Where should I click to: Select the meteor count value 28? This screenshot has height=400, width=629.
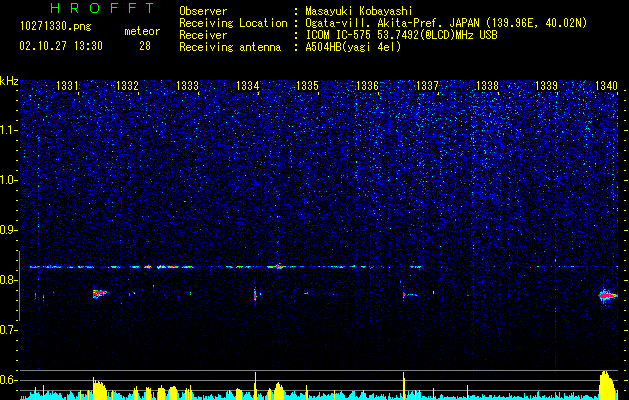(145, 46)
